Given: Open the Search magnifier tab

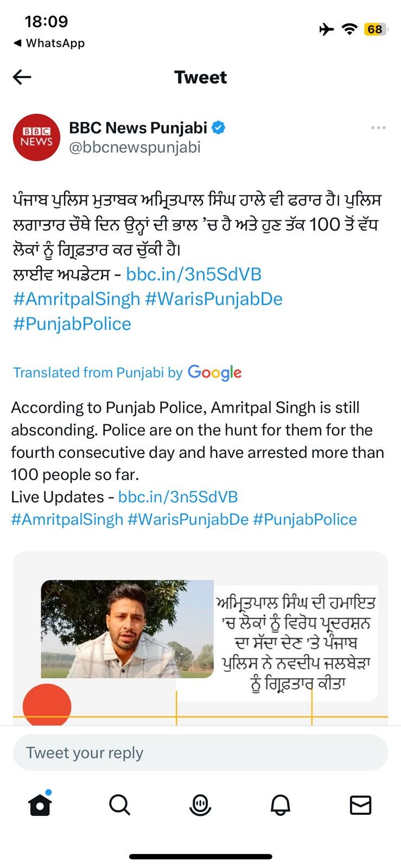Looking at the screenshot, I should (119, 805).
